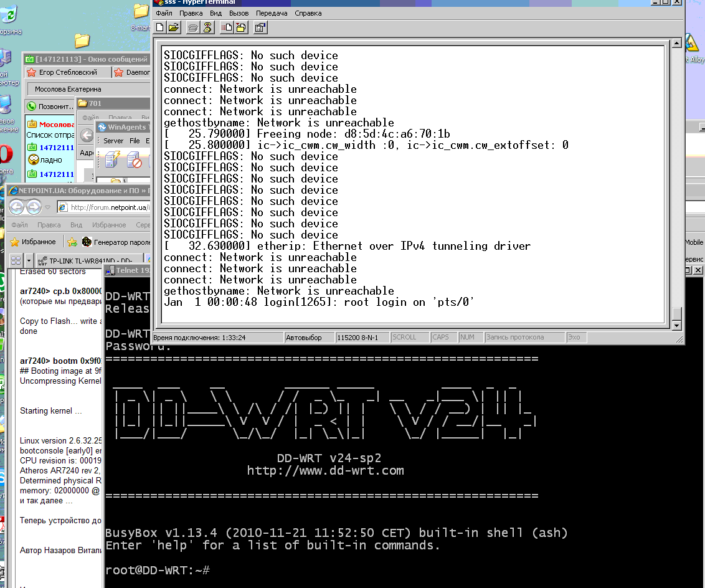Click the Internet Explorer Back arrow
705x588 pixels.
[17, 207]
